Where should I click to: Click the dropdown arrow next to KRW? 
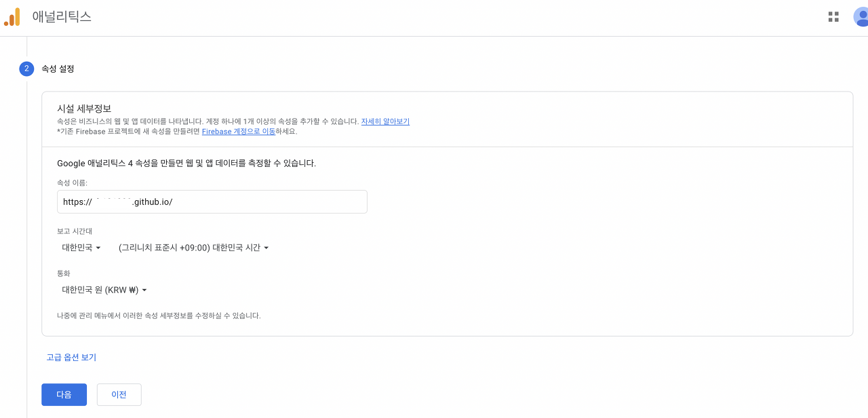click(146, 289)
